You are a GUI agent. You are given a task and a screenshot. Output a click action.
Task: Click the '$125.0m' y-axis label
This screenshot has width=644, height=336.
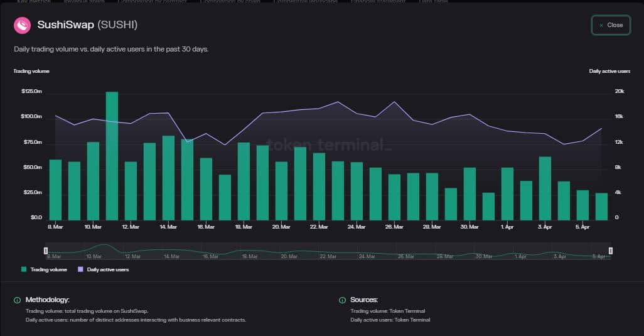point(31,91)
